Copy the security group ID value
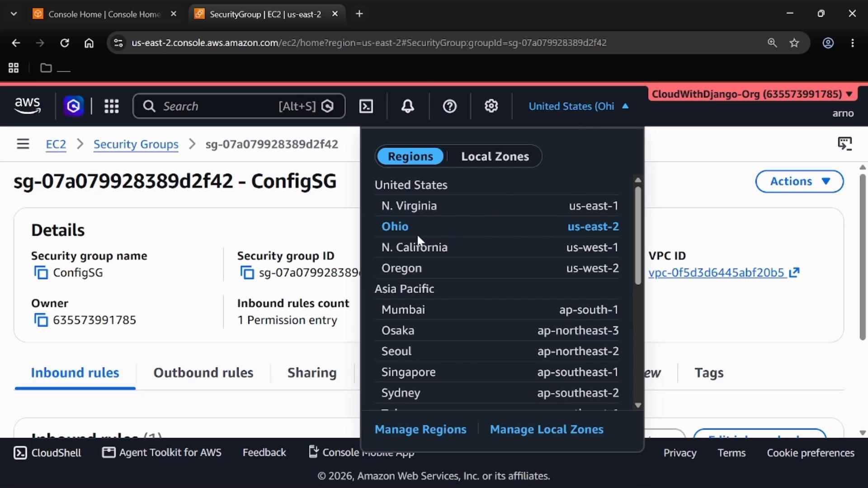 click(x=247, y=273)
